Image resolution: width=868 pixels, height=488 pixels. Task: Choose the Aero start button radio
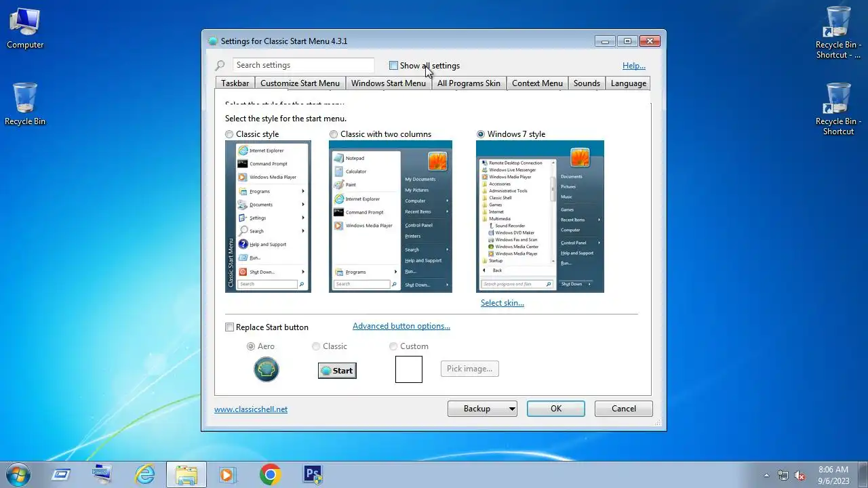point(251,346)
